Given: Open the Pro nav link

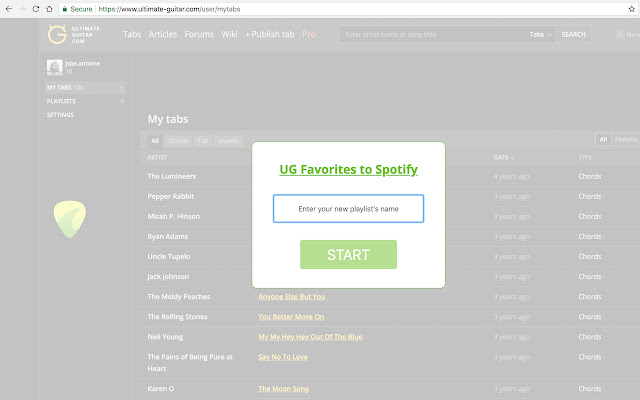Looking at the screenshot, I should coord(309,34).
